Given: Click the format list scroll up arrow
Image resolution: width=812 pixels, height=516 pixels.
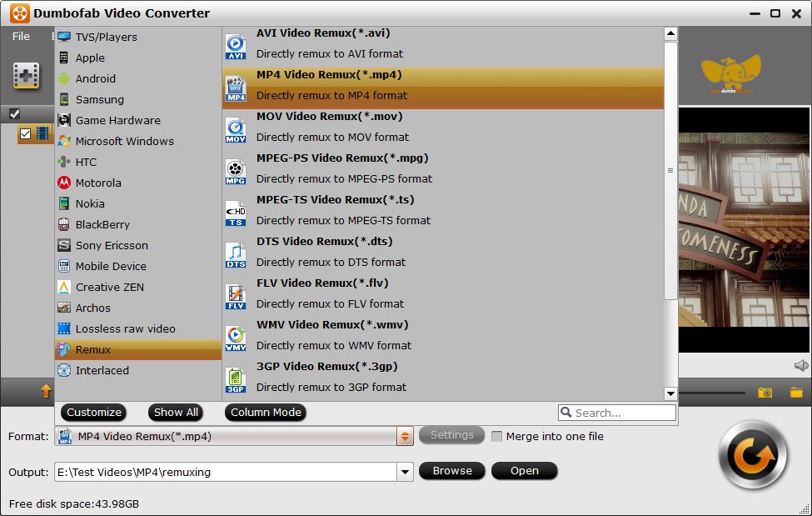Looking at the screenshot, I should coord(670,33).
